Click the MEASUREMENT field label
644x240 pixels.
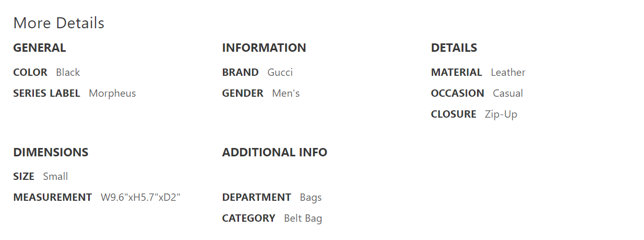coord(52,197)
